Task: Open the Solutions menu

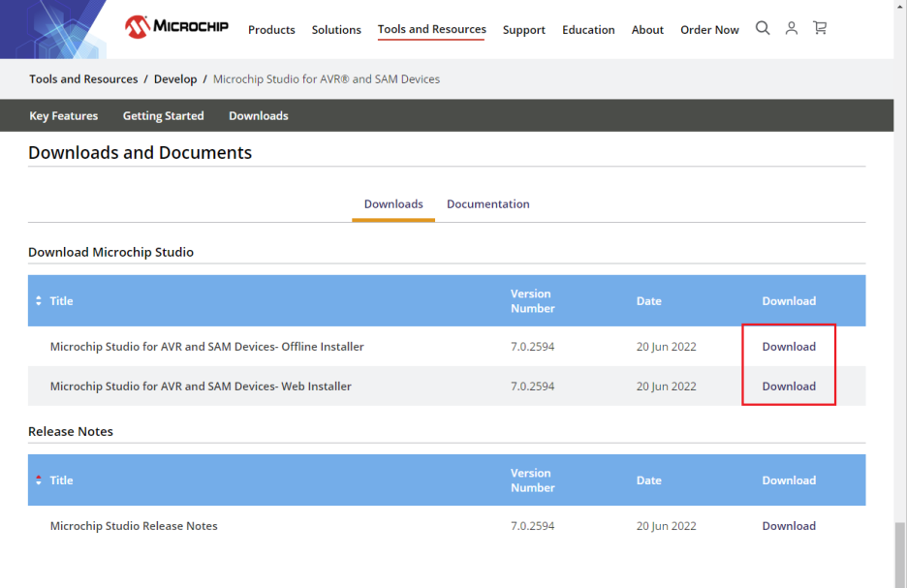Action: 336,29
